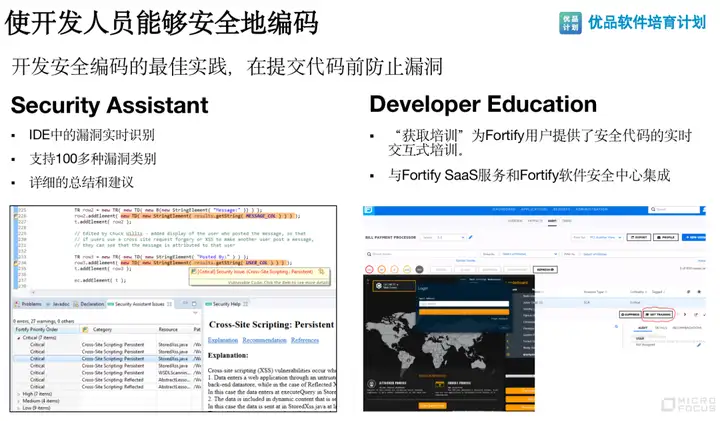
Task: Click the Resource column header
Action: coord(168,330)
